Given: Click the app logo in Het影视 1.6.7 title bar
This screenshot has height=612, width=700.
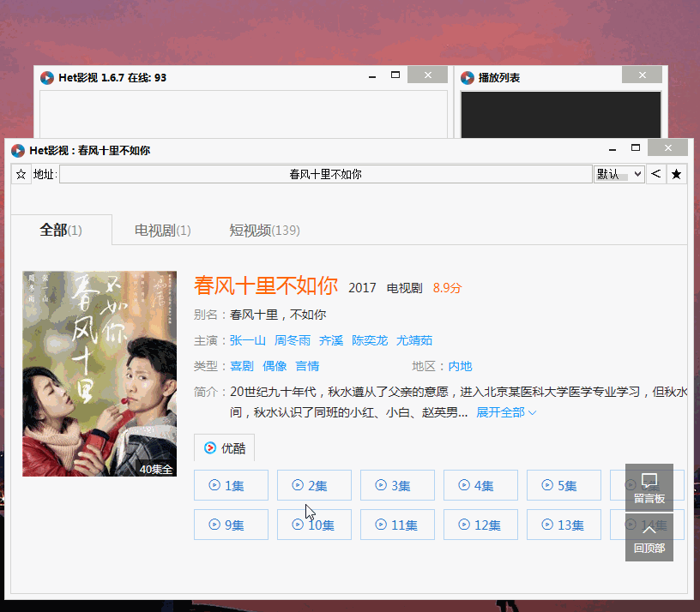Looking at the screenshot, I should pyautogui.click(x=47, y=78).
